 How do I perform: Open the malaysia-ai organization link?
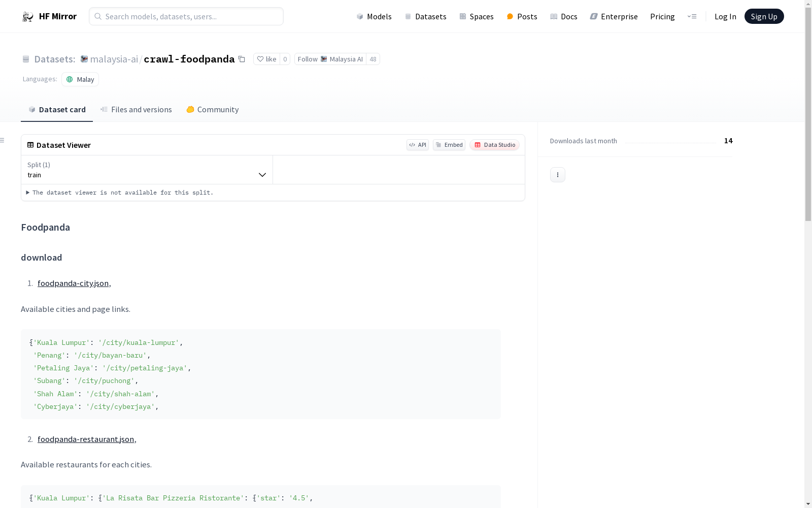click(114, 59)
